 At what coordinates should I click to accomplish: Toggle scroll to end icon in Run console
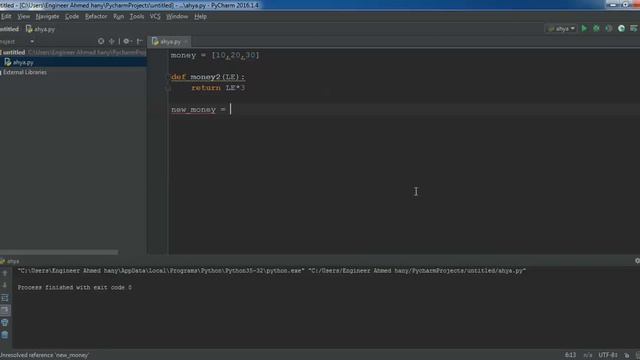point(5,310)
